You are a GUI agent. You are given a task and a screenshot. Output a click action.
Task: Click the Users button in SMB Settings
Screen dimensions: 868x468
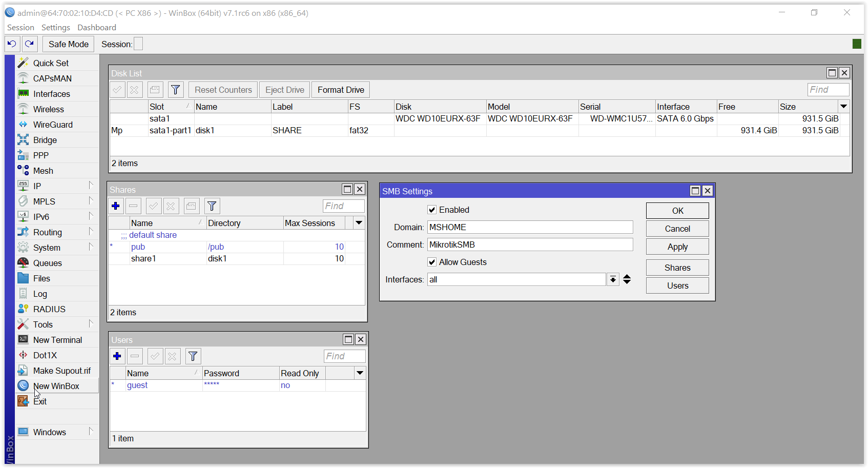click(677, 286)
